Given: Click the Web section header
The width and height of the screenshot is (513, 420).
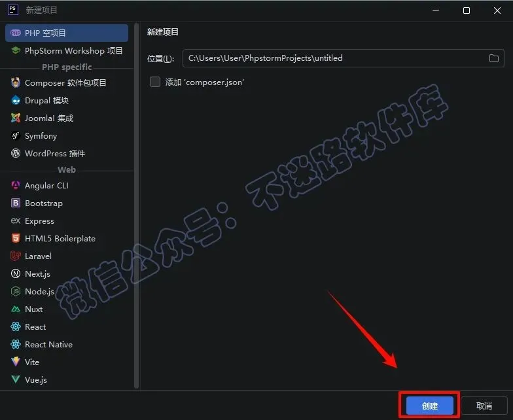Looking at the screenshot, I should coord(67,169).
